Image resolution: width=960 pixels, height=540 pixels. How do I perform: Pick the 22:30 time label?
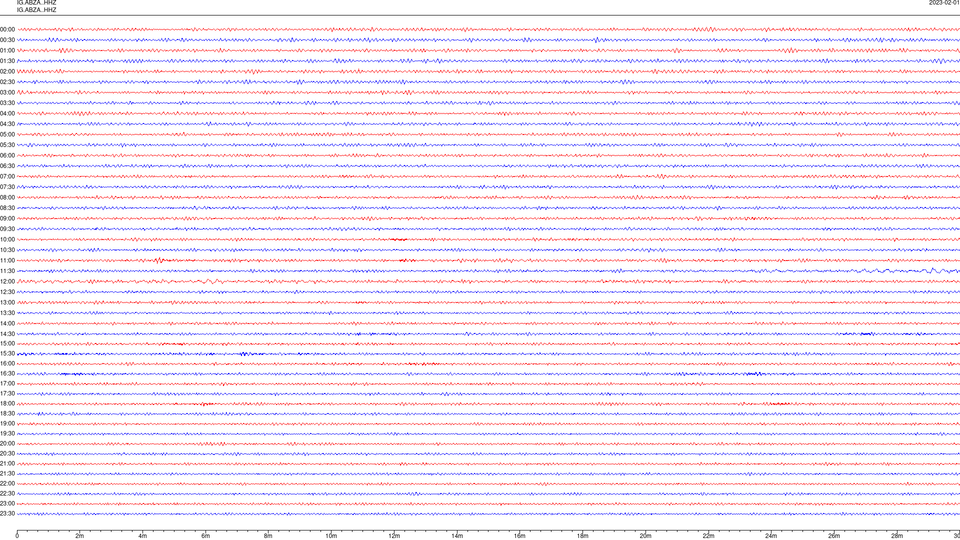(x=7, y=494)
